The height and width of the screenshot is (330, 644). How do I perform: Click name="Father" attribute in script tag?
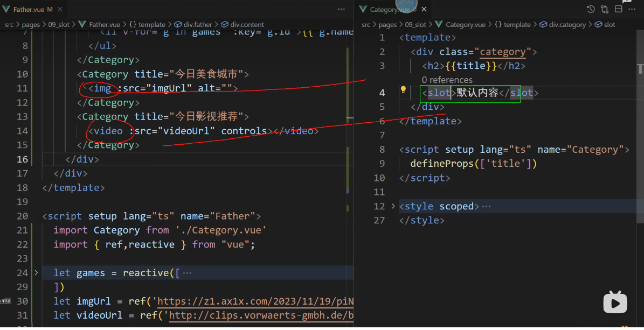coord(218,216)
